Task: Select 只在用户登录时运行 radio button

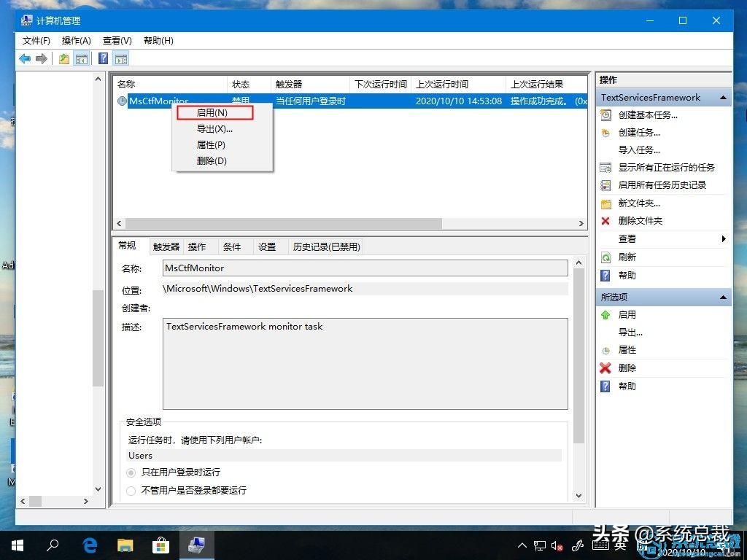Action: pyautogui.click(x=131, y=472)
